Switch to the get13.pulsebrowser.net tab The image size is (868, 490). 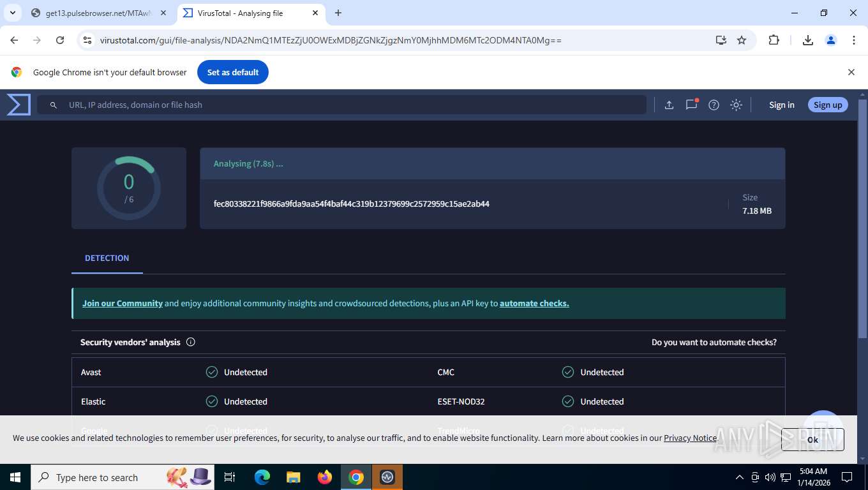(x=93, y=13)
